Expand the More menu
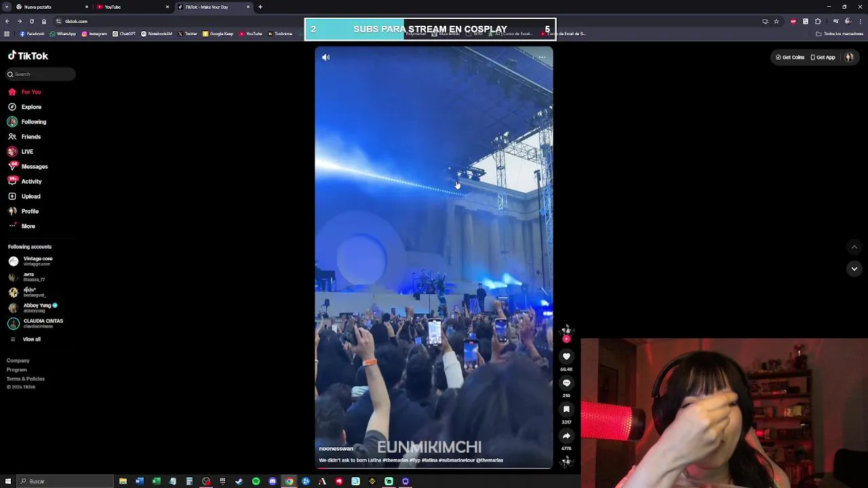Image resolution: width=868 pixels, height=488 pixels. (x=22, y=226)
